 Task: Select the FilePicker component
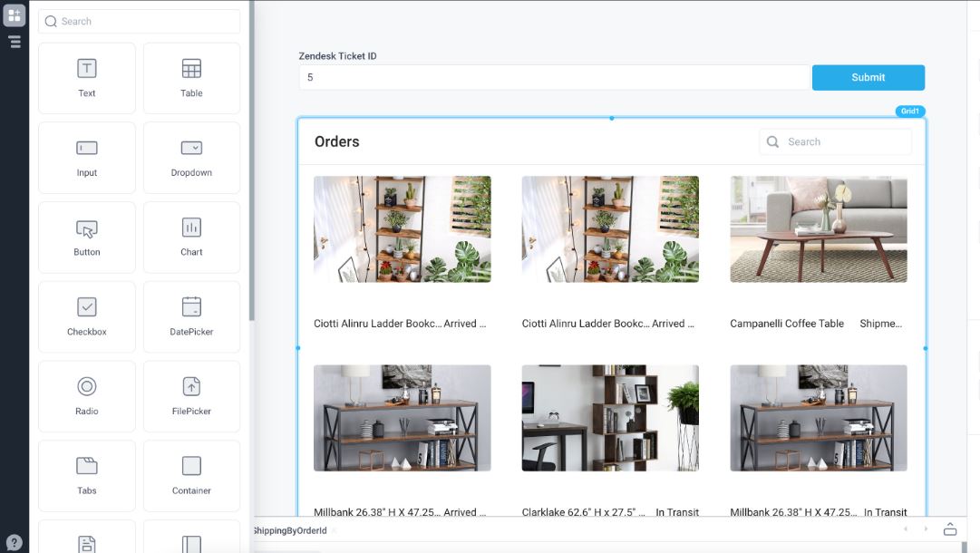point(191,396)
